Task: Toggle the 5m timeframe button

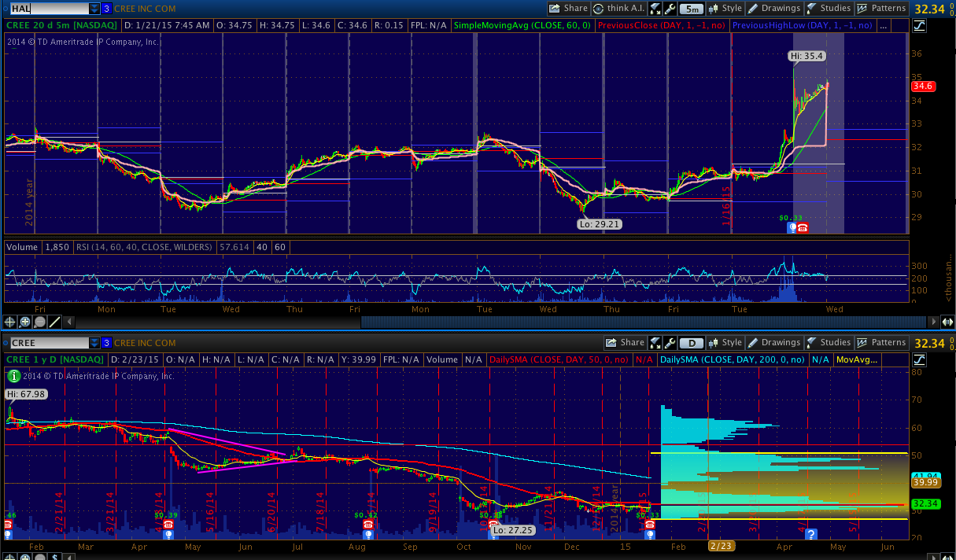Action: click(692, 9)
